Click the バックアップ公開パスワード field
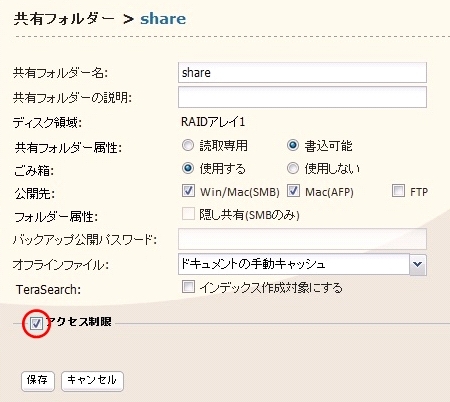Screen dimensions: 450x402 tap(302, 239)
